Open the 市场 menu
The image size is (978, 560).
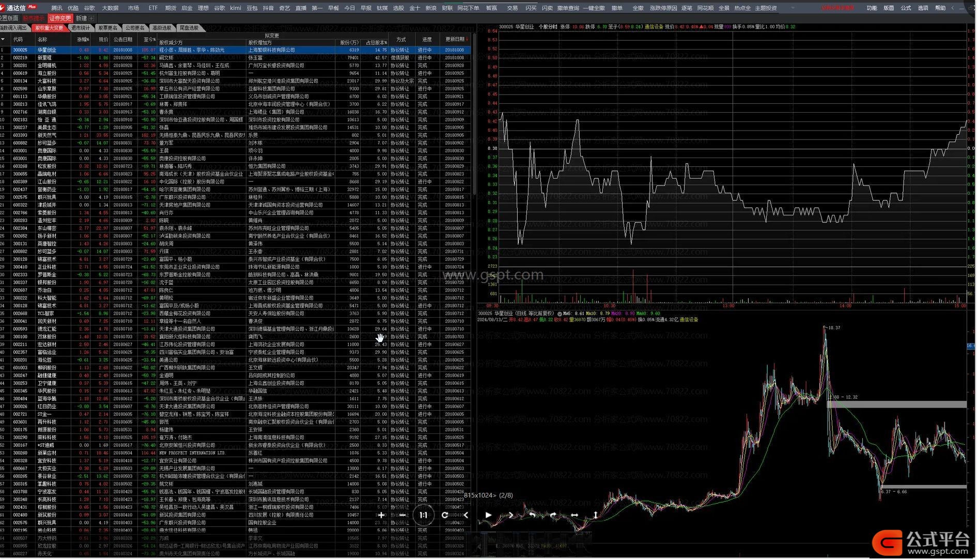pyautogui.click(x=133, y=8)
